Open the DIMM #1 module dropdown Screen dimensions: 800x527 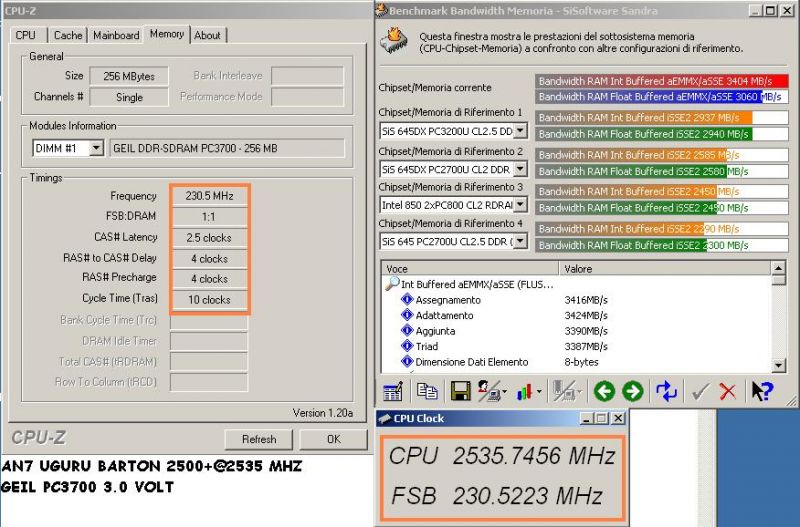click(x=96, y=148)
